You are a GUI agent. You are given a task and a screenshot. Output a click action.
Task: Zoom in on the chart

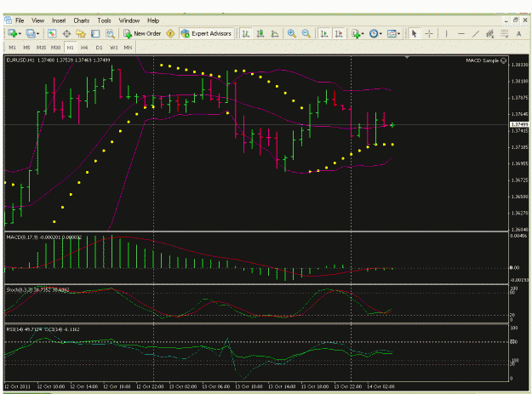click(x=291, y=33)
